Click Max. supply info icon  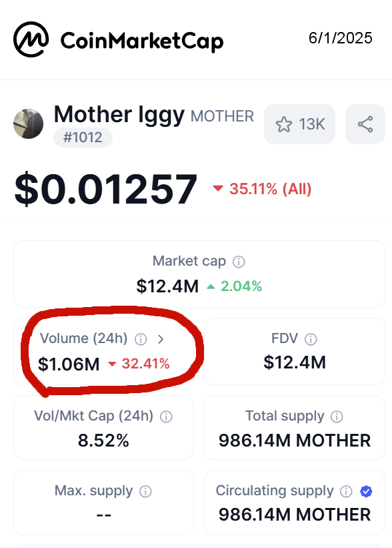tap(145, 491)
